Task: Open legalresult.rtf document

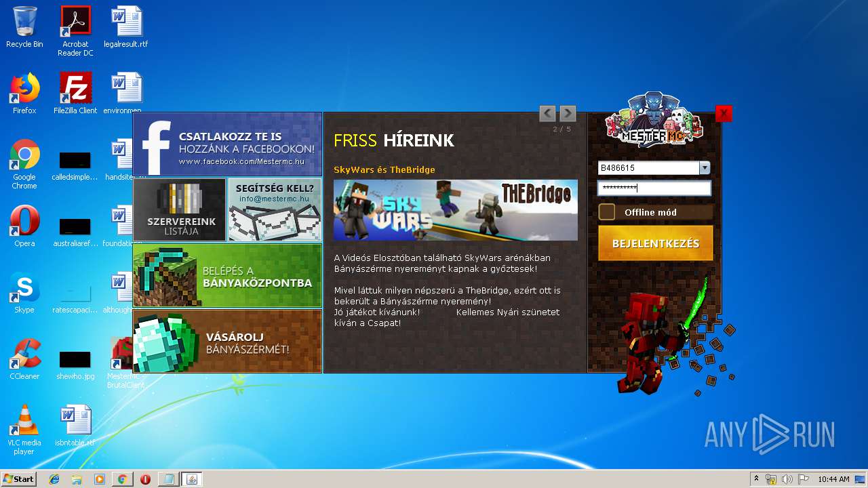Action: [x=126, y=27]
